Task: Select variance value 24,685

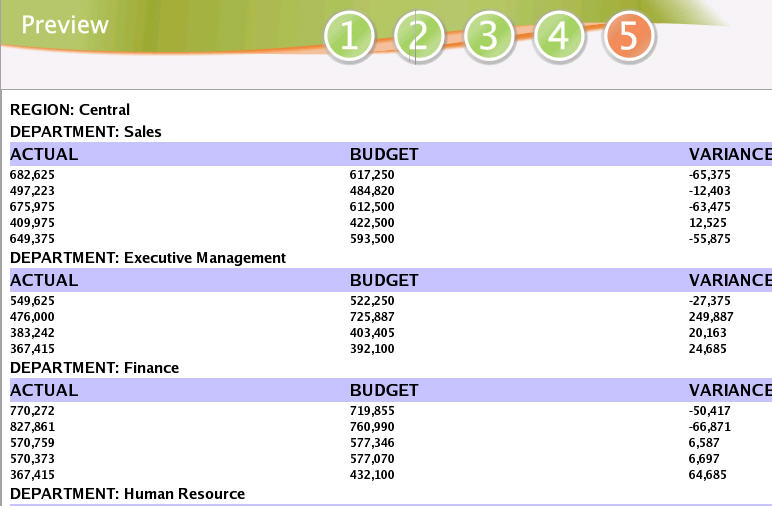Action: pos(708,349)
